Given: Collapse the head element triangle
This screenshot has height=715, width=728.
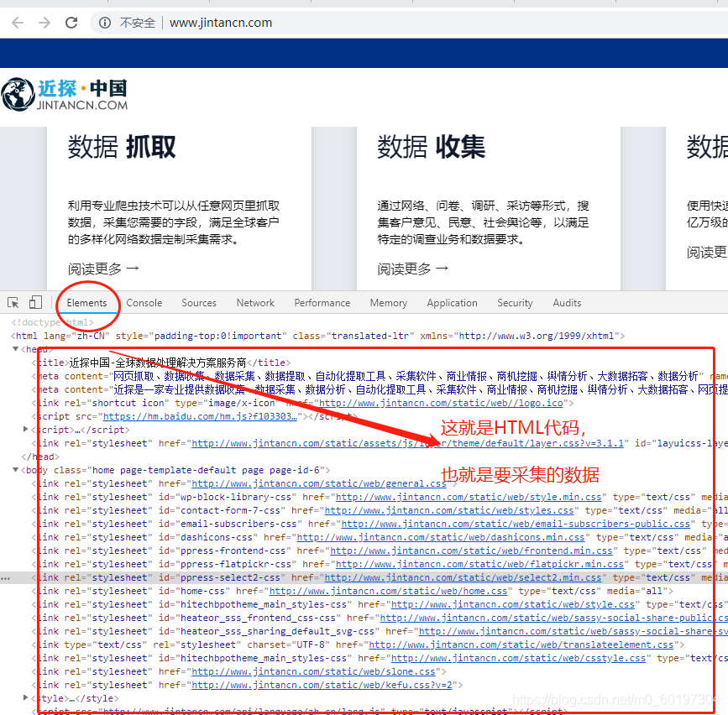Looking at the screenshot, I should tap(15, 349).
